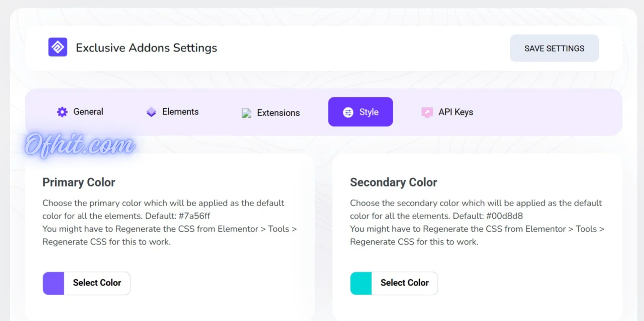Viewport: 644px width, 321px height.
Task: Click the purple primary color swatch
Action: (53, 283)
